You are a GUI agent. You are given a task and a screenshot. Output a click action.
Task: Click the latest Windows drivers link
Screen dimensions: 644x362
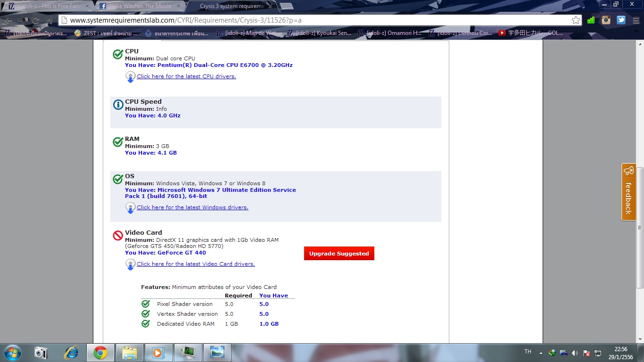(192, 207)
